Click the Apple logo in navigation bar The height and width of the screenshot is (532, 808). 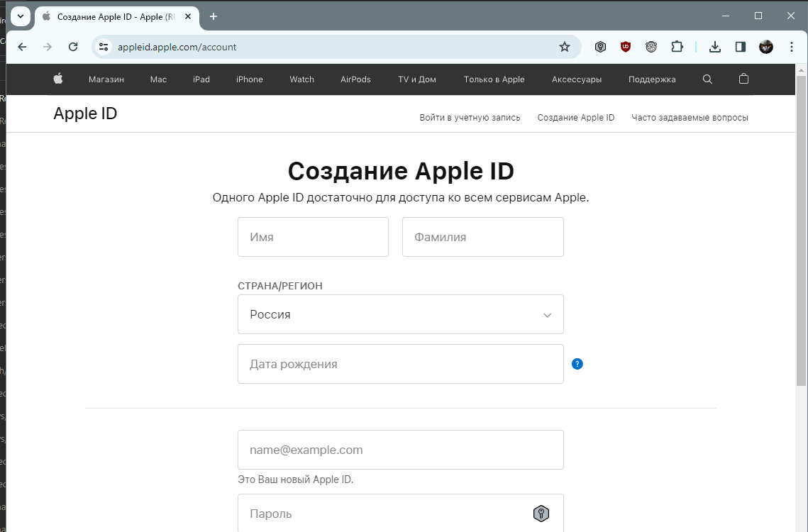point(58,79)
